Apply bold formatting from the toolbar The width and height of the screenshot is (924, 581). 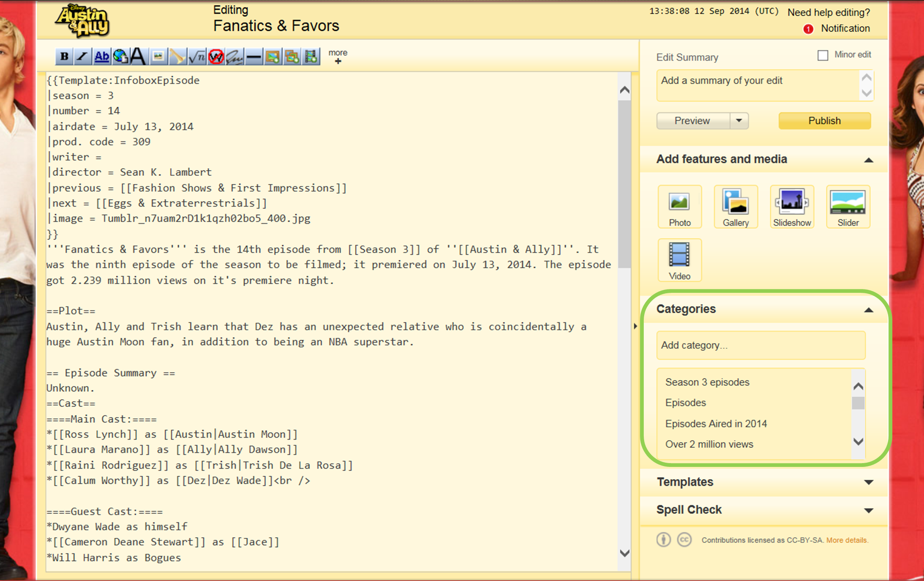coord(64,56)
